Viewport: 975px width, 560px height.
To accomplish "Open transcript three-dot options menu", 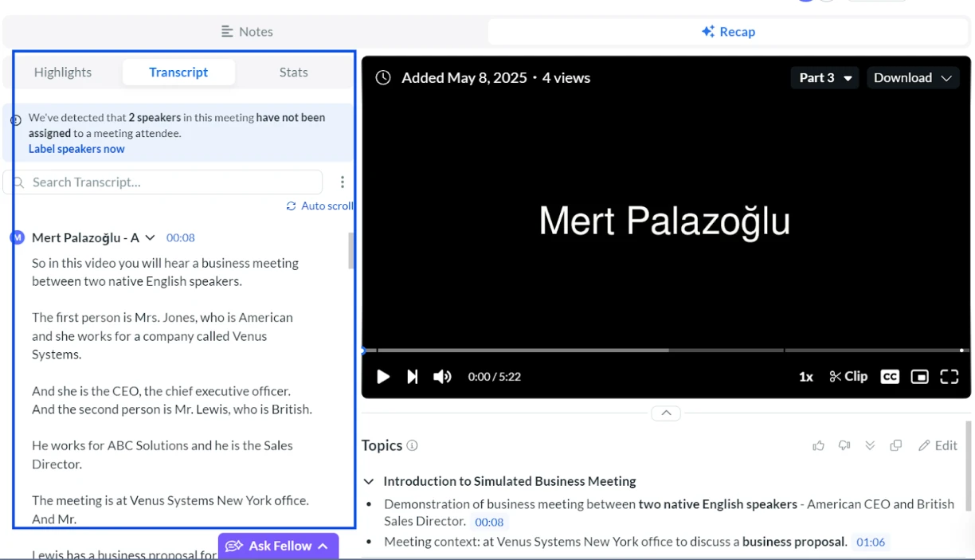I will (343, 182).
